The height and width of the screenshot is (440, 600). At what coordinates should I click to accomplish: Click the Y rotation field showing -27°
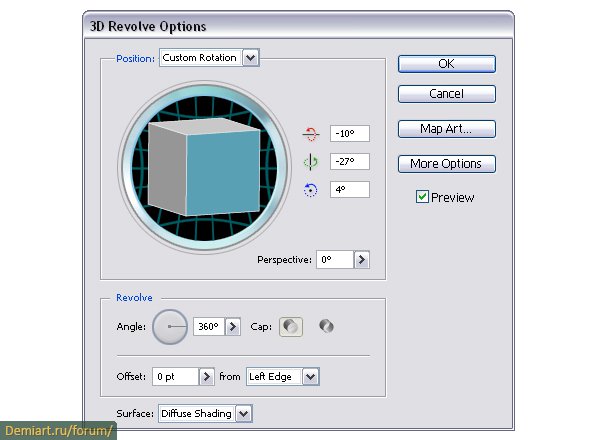point(350,161)
